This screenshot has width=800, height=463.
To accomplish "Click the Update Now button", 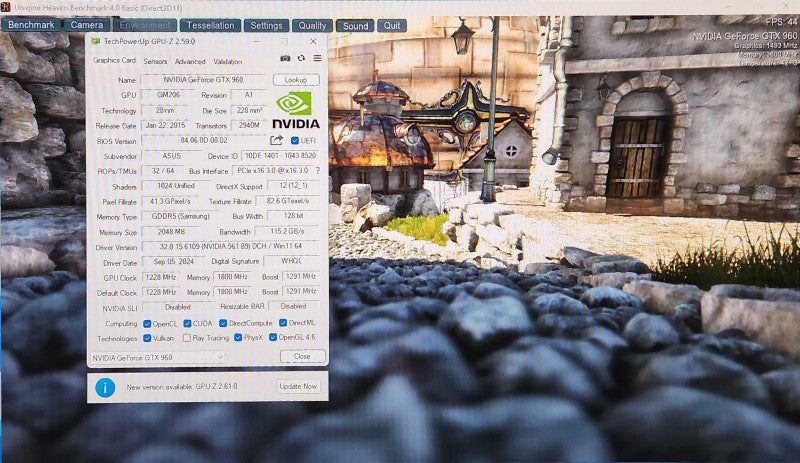I will tap(298, 386).
